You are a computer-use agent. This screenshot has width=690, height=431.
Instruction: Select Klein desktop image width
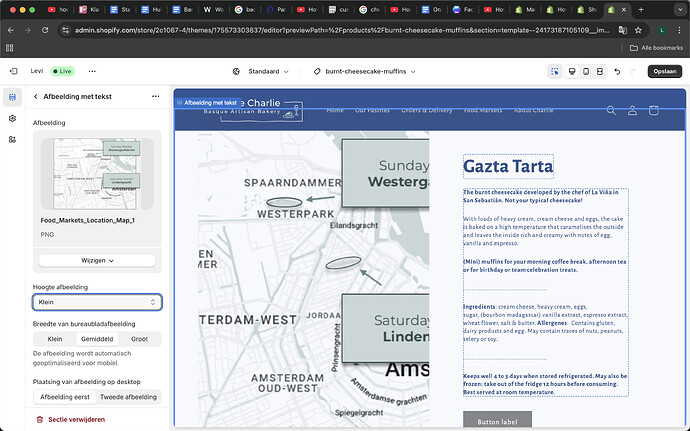55,339
